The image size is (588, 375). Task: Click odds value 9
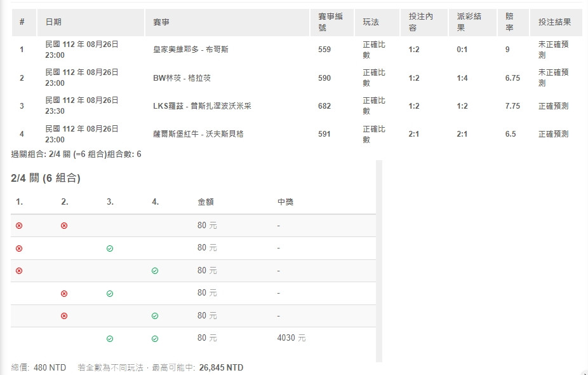[507, 50]
